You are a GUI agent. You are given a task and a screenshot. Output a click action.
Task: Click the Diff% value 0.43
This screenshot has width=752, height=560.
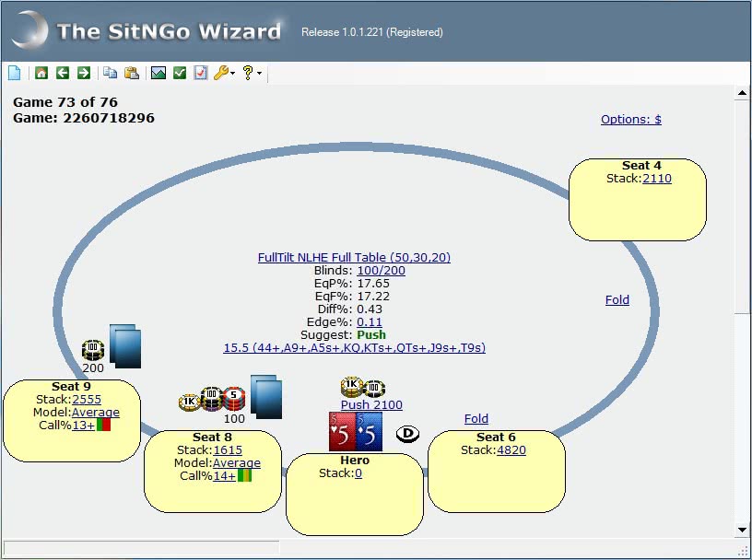coord(370,309)
